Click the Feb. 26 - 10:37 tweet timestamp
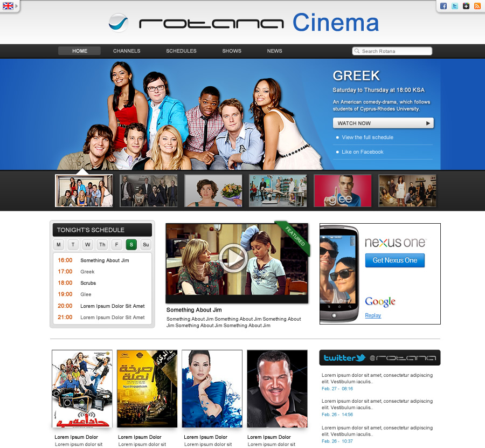The image size is (485, 448). [x=337, y=441]
